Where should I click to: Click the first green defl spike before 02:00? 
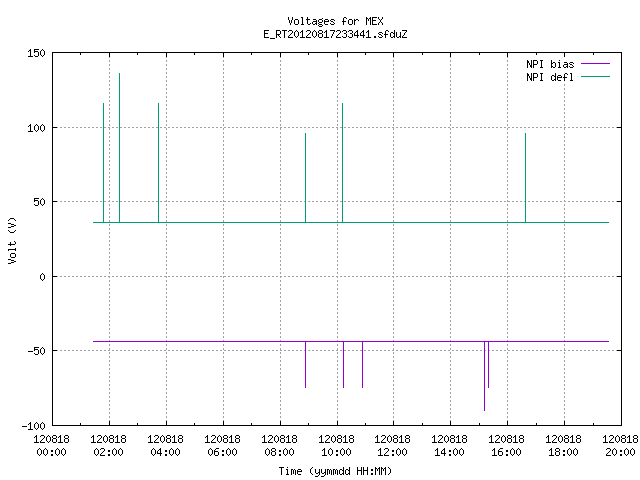click(103, 163)
